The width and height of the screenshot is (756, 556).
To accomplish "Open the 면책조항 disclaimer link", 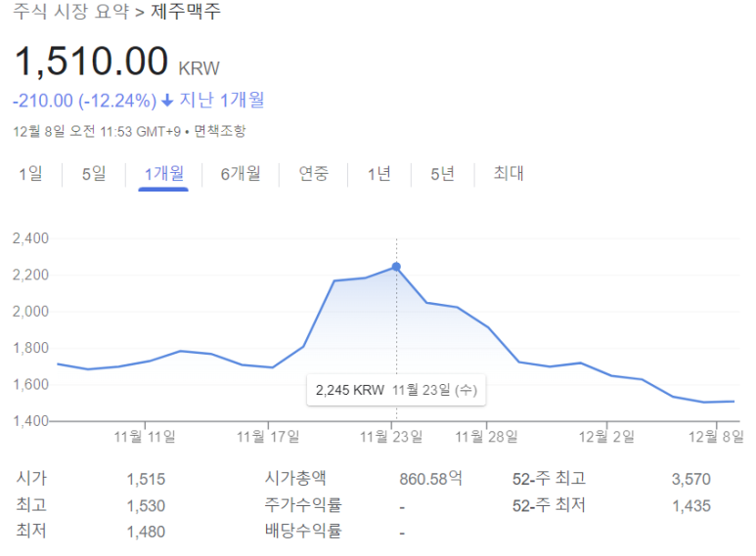I will [x=220, y=131].
